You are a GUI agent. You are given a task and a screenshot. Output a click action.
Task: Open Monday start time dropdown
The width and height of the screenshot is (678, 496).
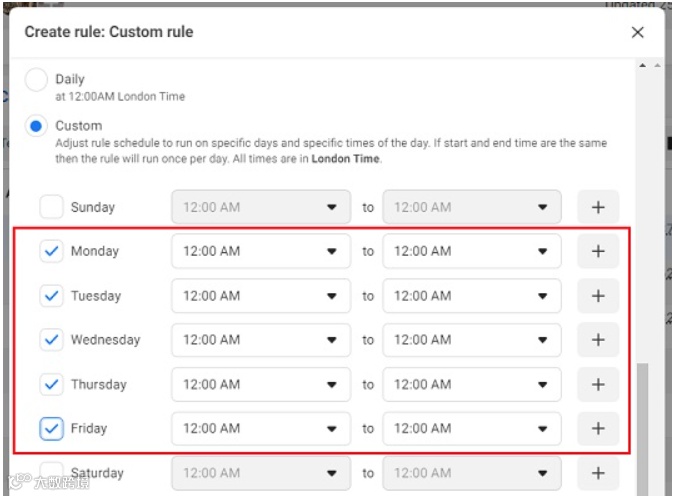click(x=261, y=252)
